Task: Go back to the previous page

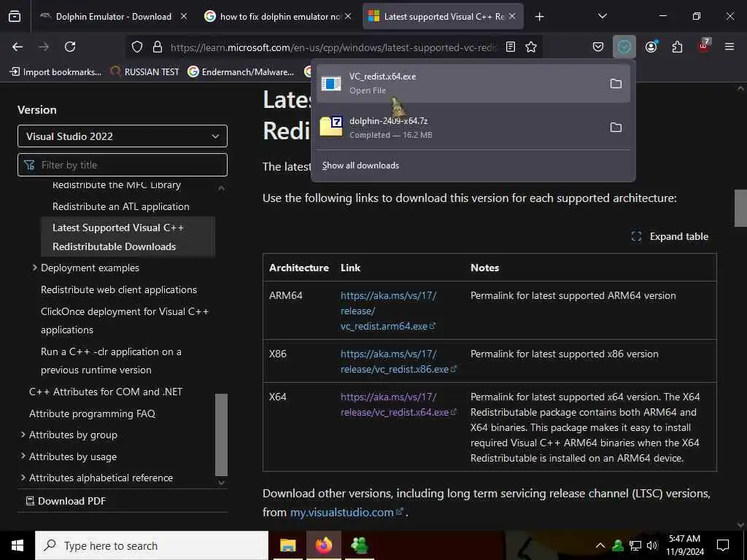Action: 18,47
